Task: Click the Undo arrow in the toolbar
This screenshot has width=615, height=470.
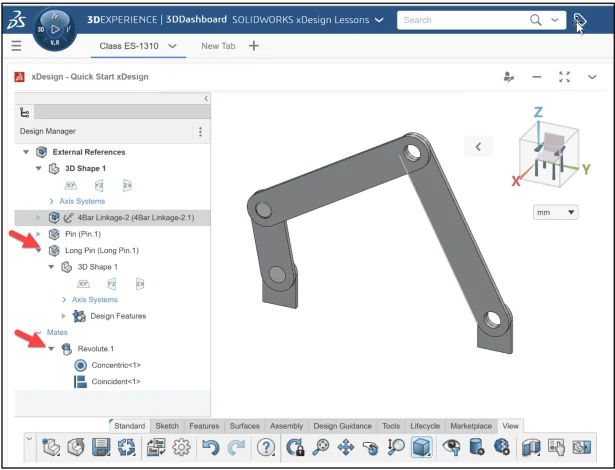Action: 210,448
